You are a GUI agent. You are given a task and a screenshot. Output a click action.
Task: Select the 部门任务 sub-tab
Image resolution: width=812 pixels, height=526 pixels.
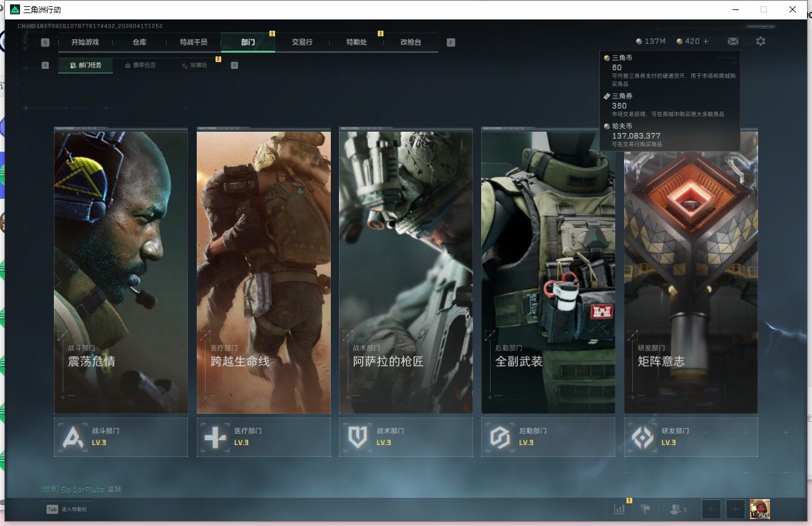(x=86, y=65)
